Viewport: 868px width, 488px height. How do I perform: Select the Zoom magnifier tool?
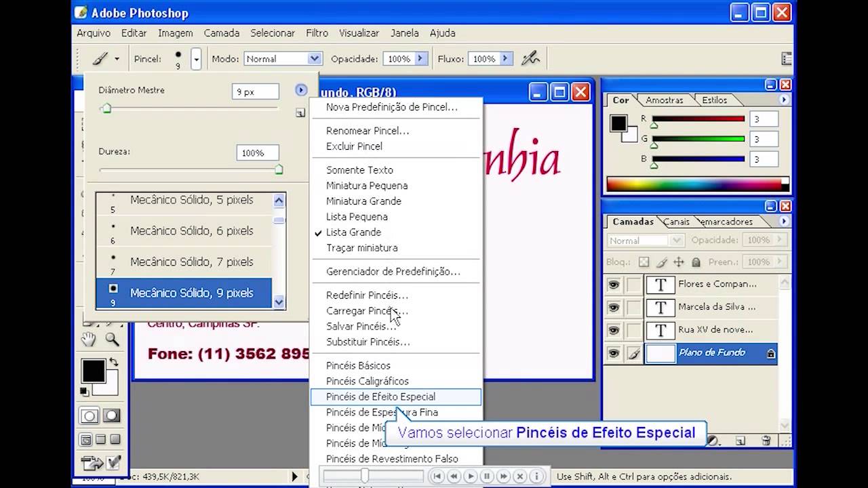112,340
